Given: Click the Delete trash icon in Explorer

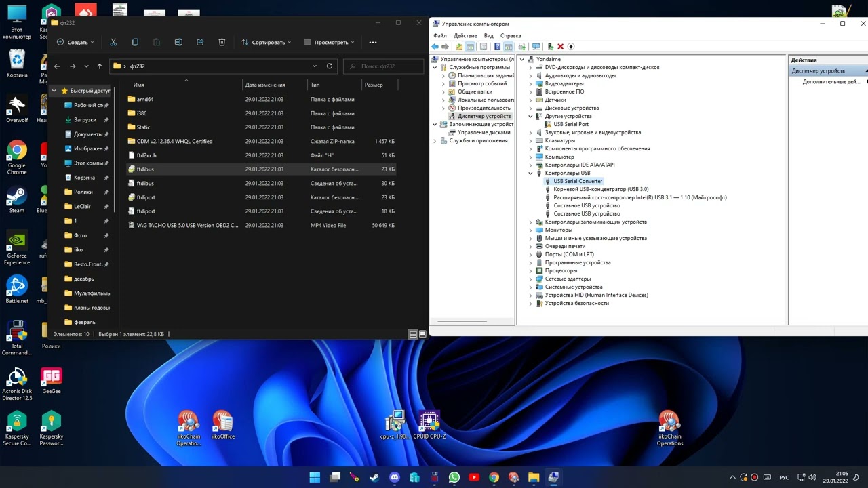Looking at the screenshot, I should tap(222, 42).
